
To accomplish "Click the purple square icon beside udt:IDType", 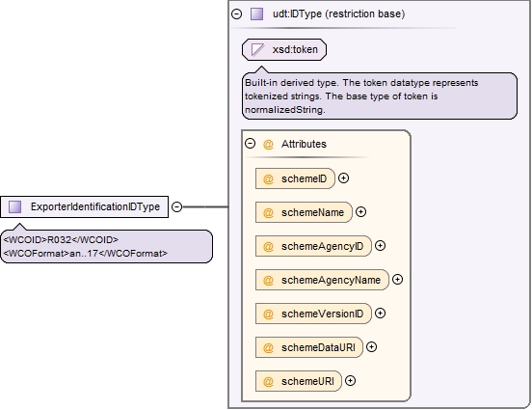I will (256, 14).
